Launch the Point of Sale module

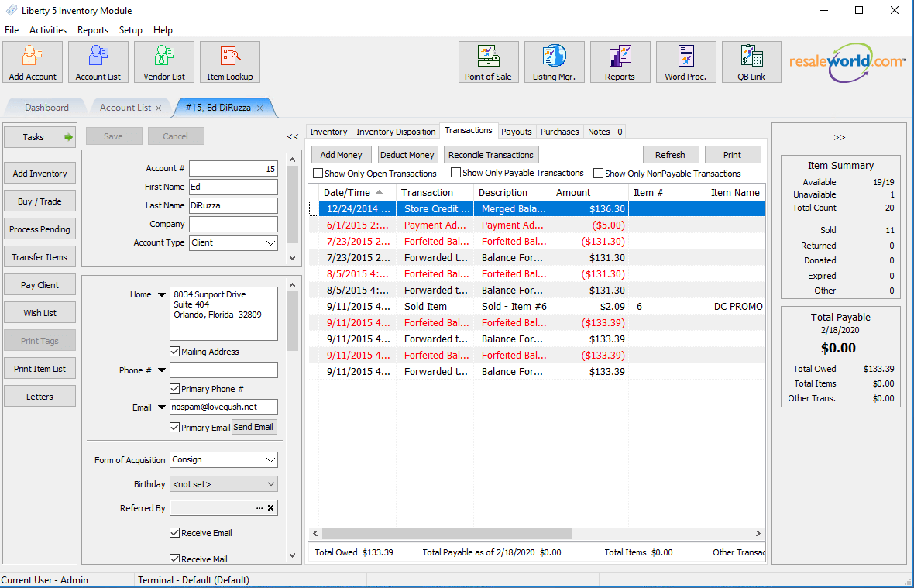(x=488, y=62)
